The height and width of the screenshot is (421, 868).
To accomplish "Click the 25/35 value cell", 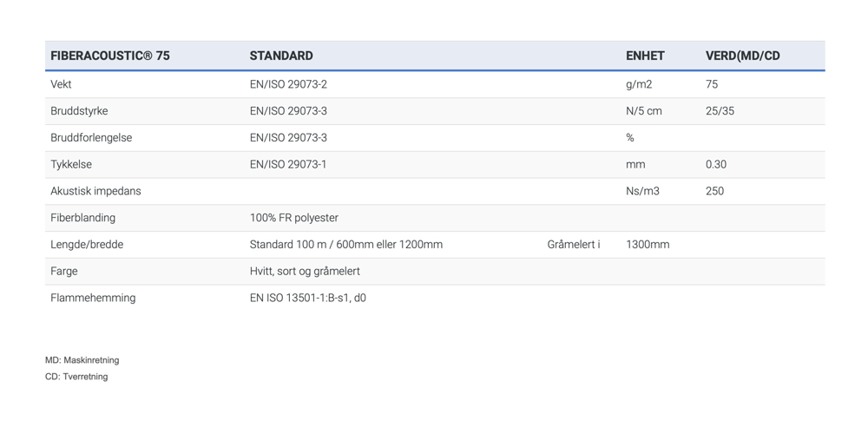I will [x=720, y=111].
